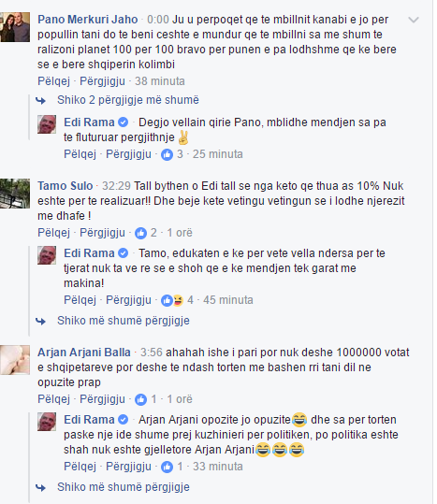The height and width of the screenshot is (504, 437).
Task: Click the verified badge next to first Edi Rama reply
Action: click(124, 122)
